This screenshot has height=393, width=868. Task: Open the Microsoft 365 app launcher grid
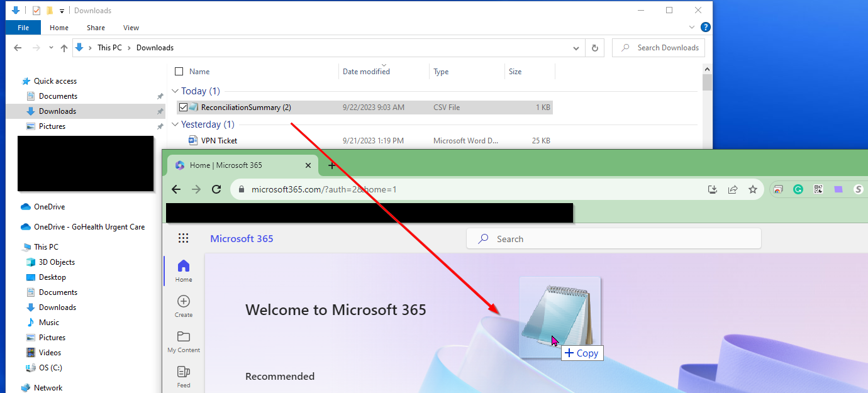coord(183,238)
